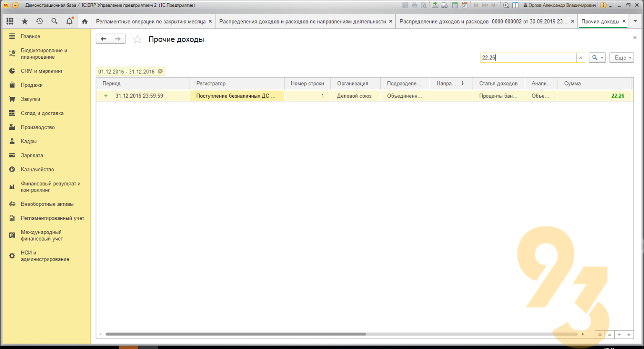
Task: Open Внеоборотные активы section
Action: pyautogui.click(x=46, y=204)
